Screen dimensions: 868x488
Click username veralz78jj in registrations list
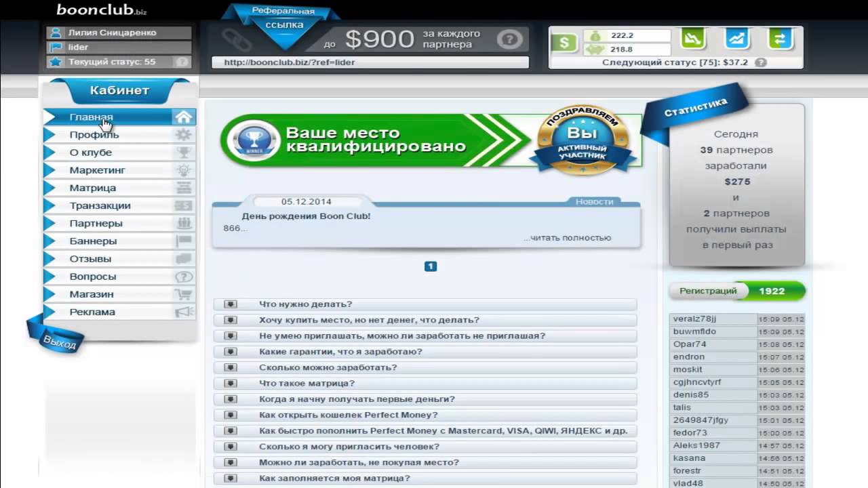point(694,319)
